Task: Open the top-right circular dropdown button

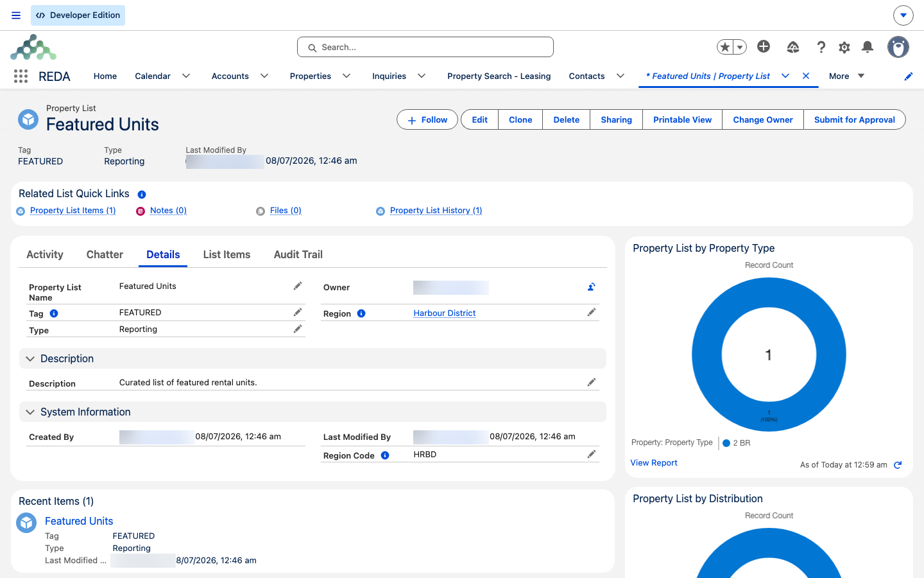Action: click(x=903, y=15)
